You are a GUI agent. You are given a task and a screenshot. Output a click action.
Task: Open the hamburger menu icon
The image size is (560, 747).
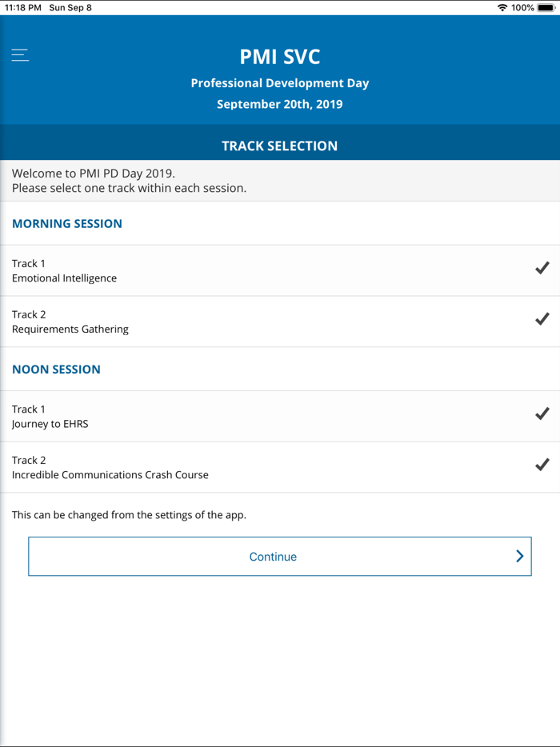(x=20, y=55)
